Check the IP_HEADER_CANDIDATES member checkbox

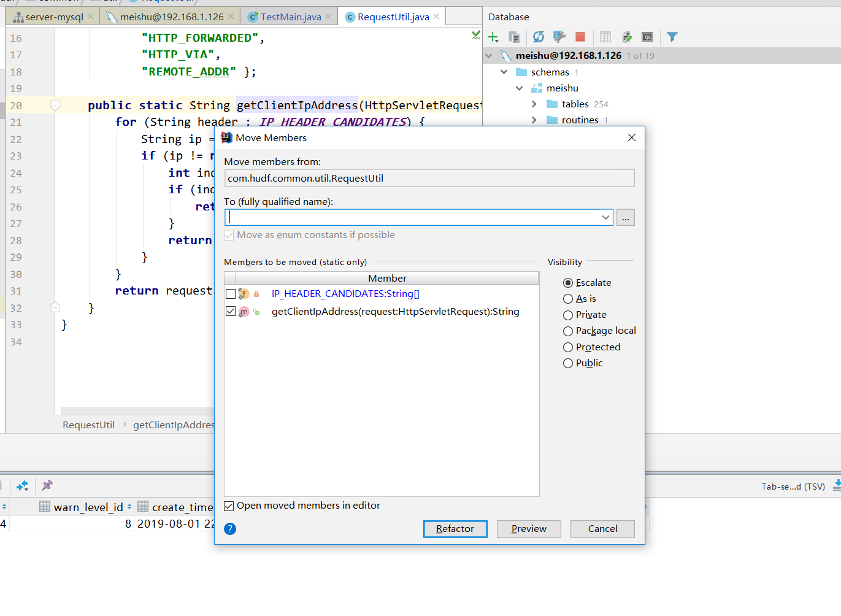pos(231,294)
